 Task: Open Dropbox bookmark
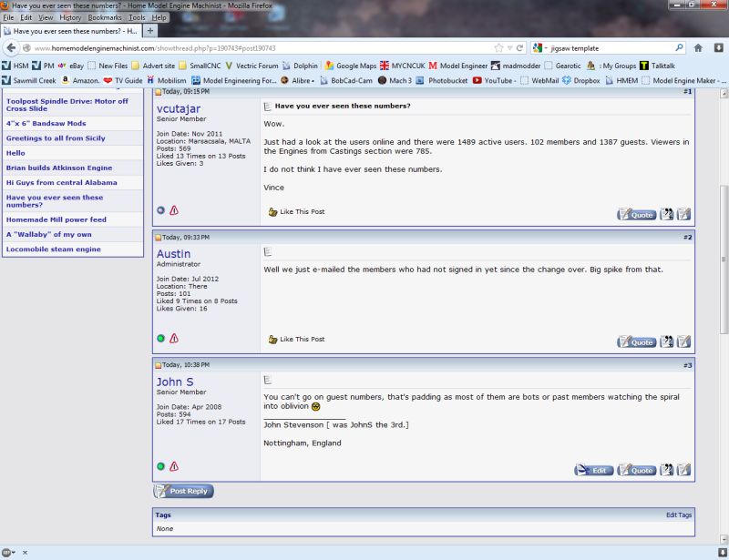(581, 80)
